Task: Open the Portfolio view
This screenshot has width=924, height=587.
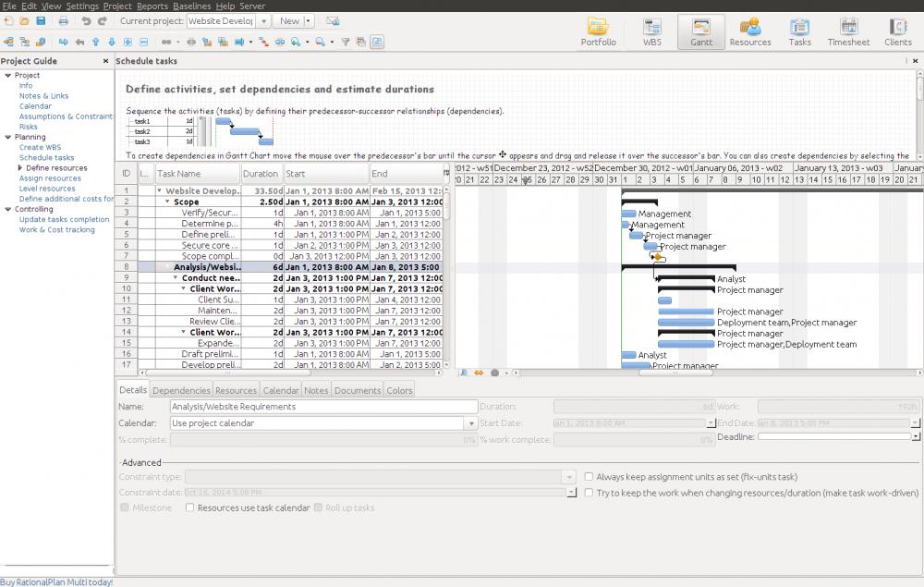Action: (x=598, y=31)
